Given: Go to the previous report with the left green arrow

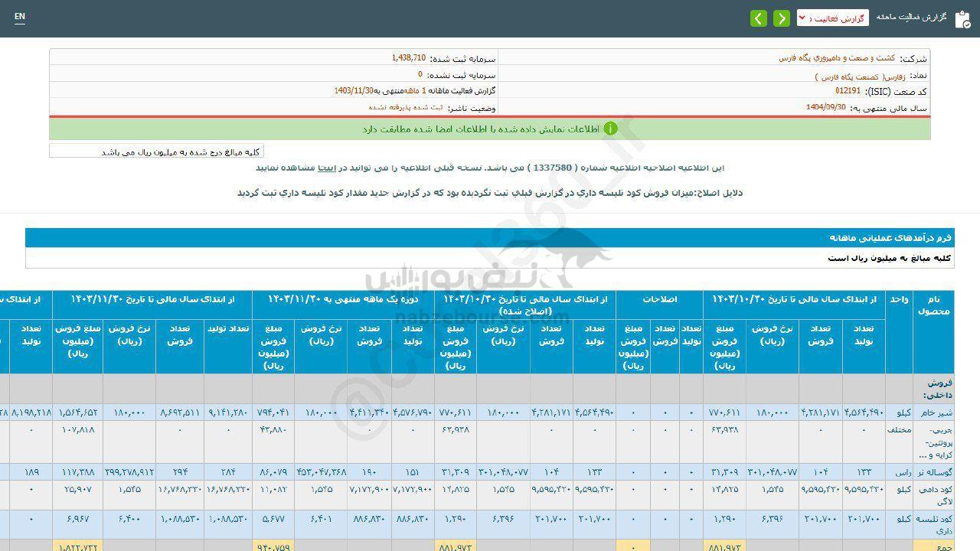Looking at the screenshot, I should point(759,18).
